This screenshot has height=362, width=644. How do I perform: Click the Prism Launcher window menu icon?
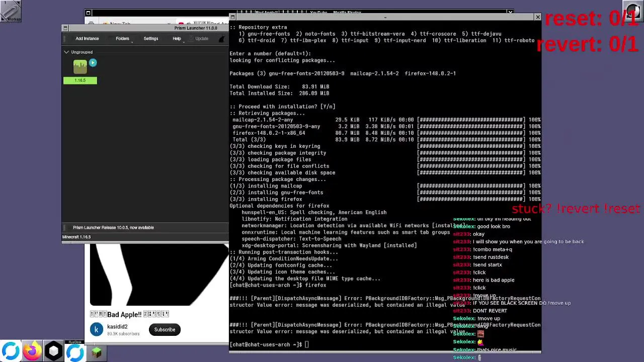pyautogui.click(x=65, y=28)
